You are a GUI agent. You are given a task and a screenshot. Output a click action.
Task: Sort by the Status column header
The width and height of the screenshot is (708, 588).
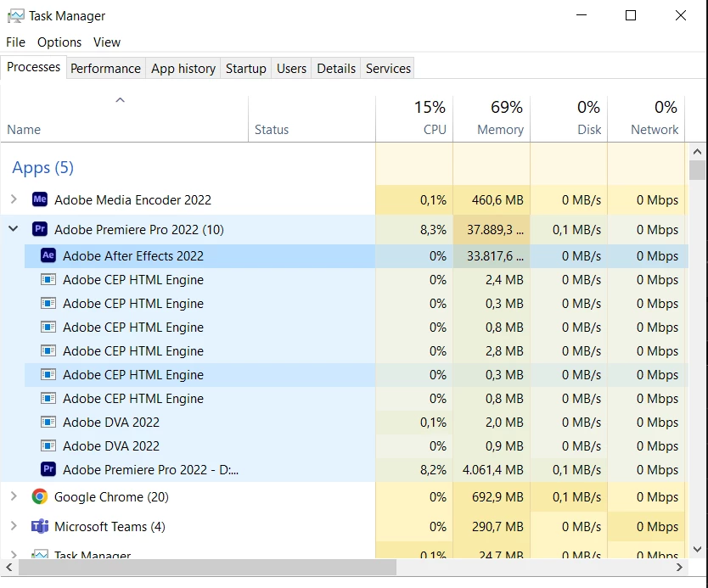pyautogui.click(x=312, y=119)
